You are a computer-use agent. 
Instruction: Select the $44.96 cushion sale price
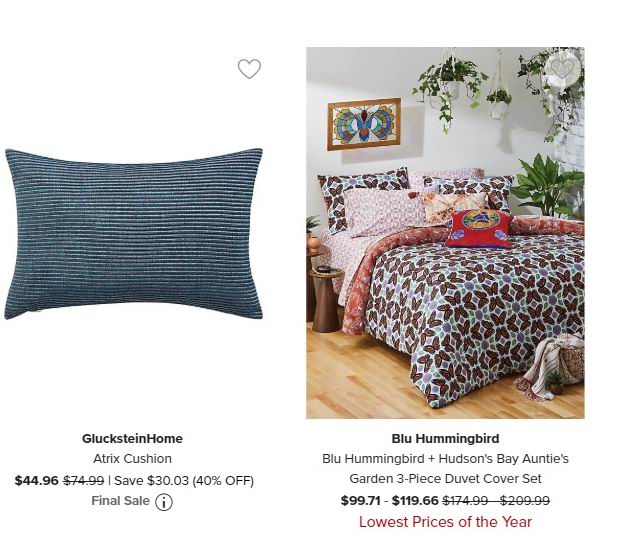pos(37,480)
